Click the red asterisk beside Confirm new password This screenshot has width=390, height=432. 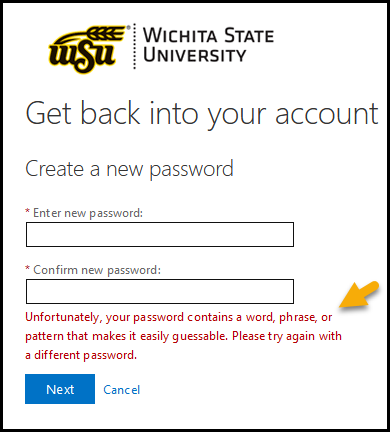[28, 268]
